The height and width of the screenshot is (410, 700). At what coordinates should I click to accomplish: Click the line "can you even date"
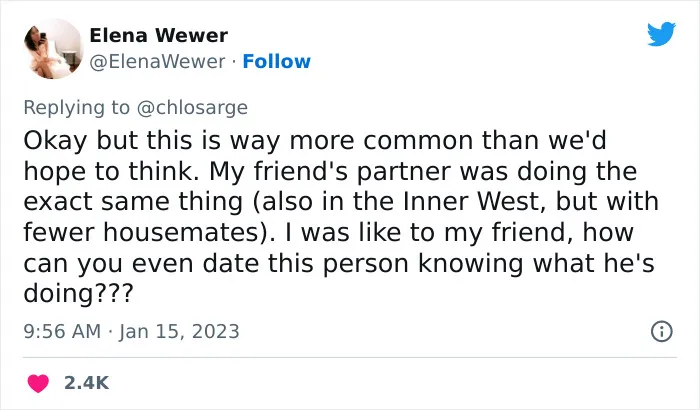pos(141,263)
